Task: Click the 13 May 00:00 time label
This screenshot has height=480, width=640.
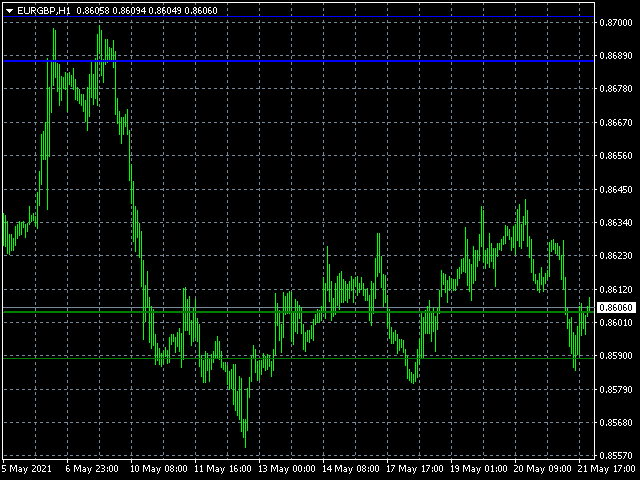Action: coord(287,469)
